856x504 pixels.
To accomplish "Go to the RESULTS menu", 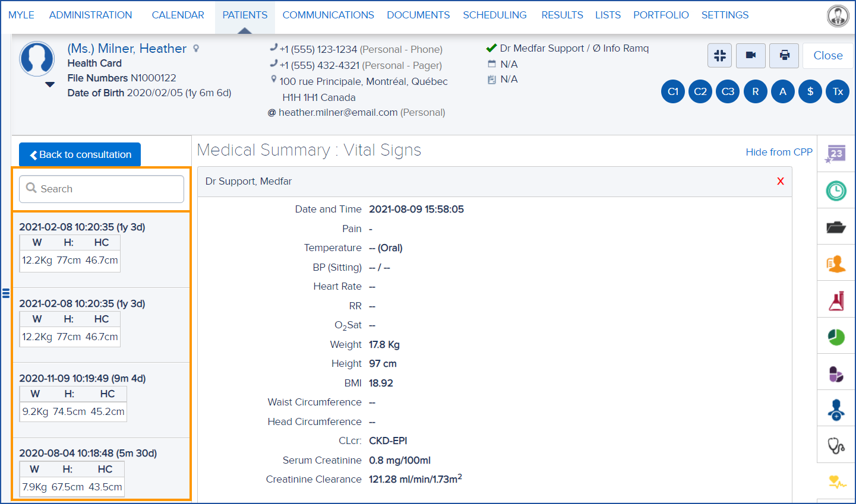I will click(562, 15).
